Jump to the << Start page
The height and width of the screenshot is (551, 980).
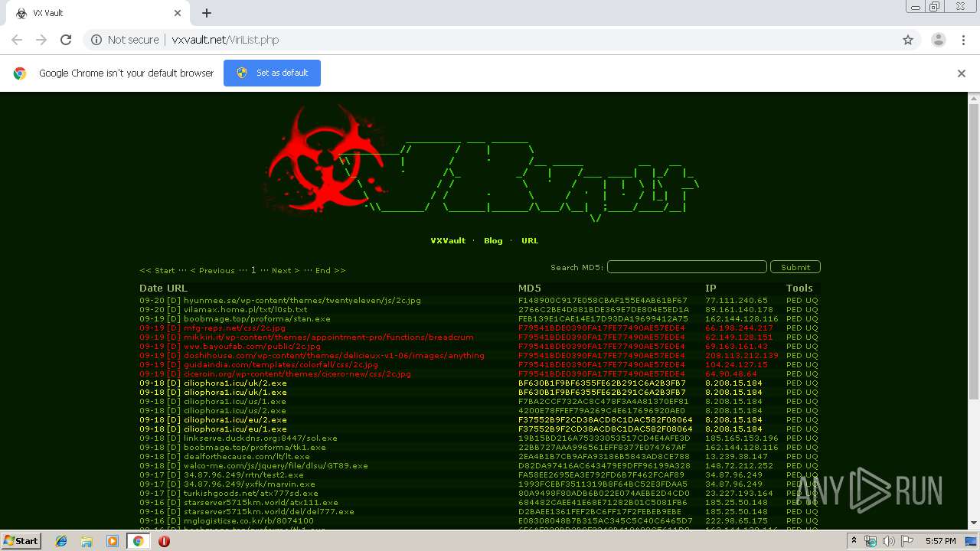pyautogui.click(x=157, y=270)
